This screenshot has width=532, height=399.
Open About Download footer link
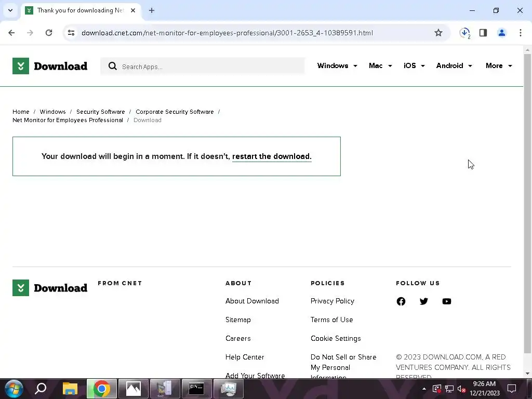252,301
